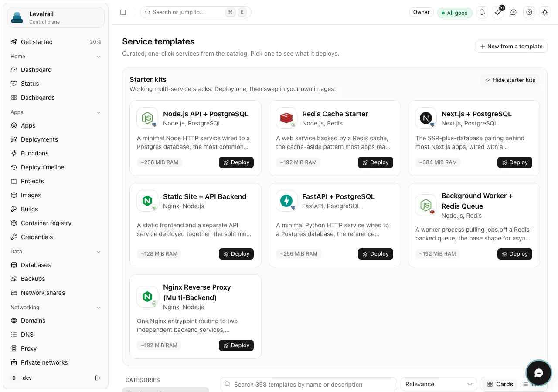Click the Node.js API + PostgreSQL template icon
This screenshot has width=558, height=392.
[147, 118]
